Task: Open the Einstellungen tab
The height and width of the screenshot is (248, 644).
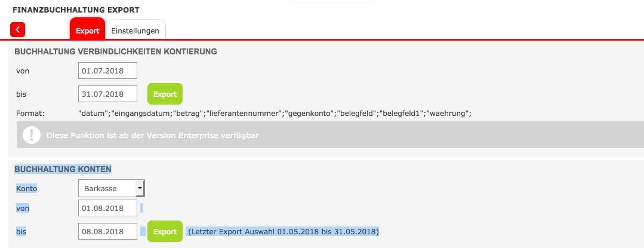Action: pos(135,30)
